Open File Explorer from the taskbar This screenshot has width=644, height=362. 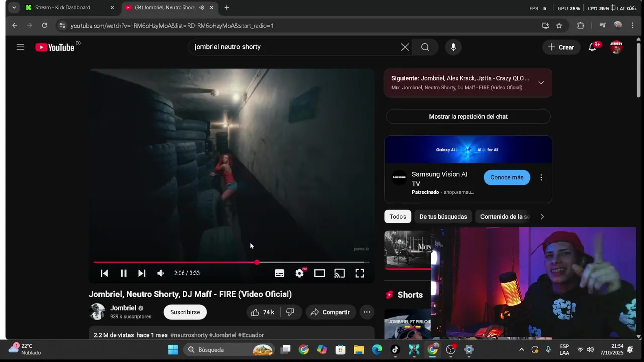pyautogui.click(x=359, y=350)
